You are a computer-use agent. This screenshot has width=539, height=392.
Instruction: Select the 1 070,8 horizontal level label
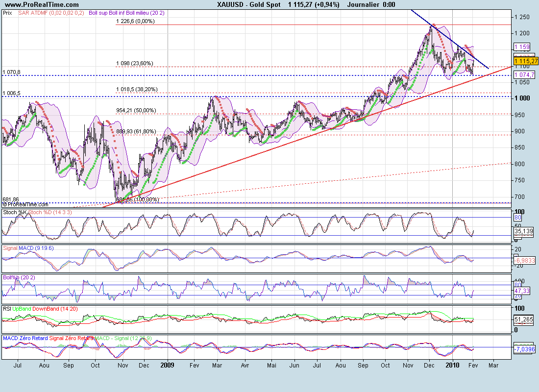pyautogui.click(x=11, y=72)
